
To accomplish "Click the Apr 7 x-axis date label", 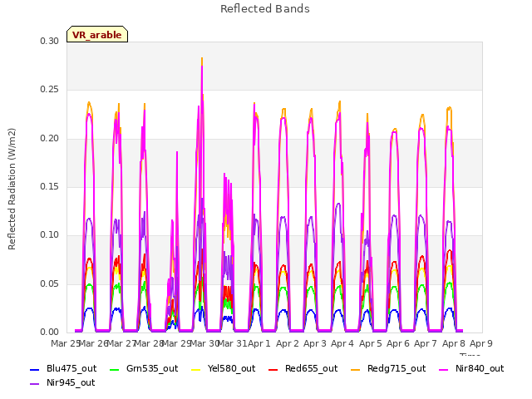I will (426, 343).
